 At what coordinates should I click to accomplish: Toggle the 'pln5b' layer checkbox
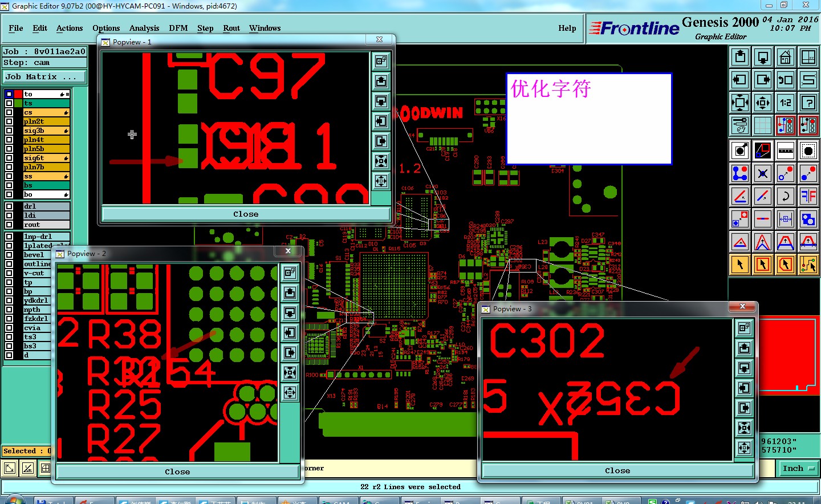coord(9,149)
